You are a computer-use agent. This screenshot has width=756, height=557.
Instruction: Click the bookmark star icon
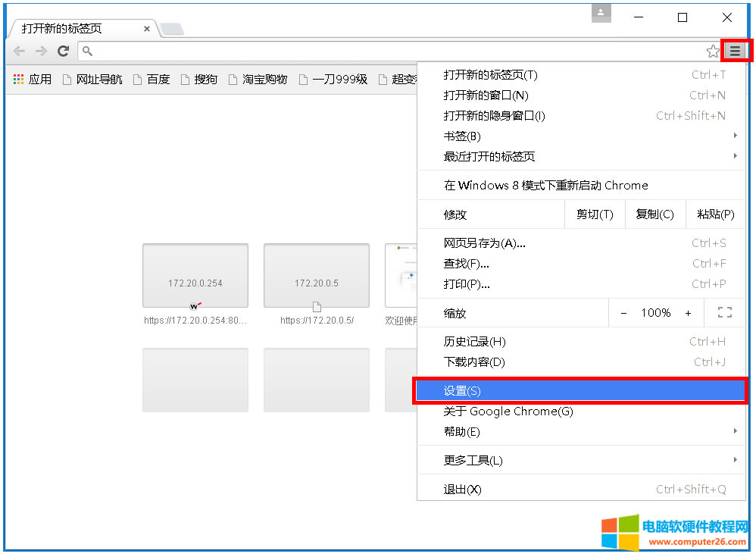click(712, 52)
